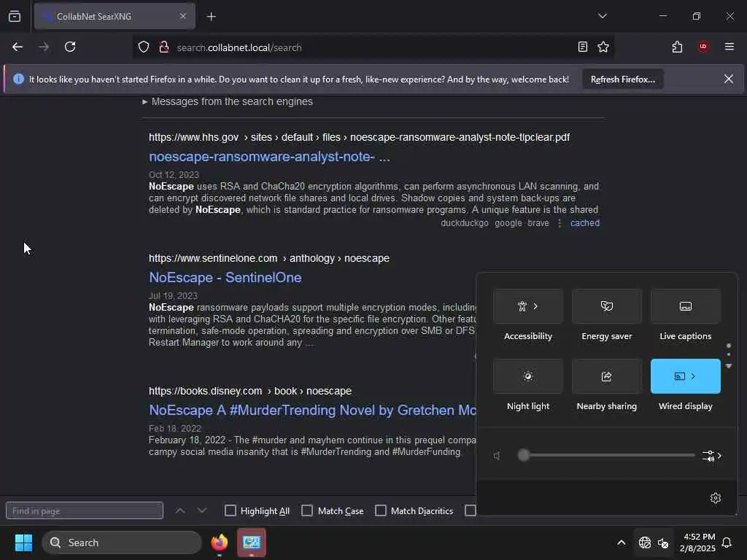Go to next quick settings page arrow
Image resolution: width=747 pixels, height=560 pixels.
click(x=729, y=366)
